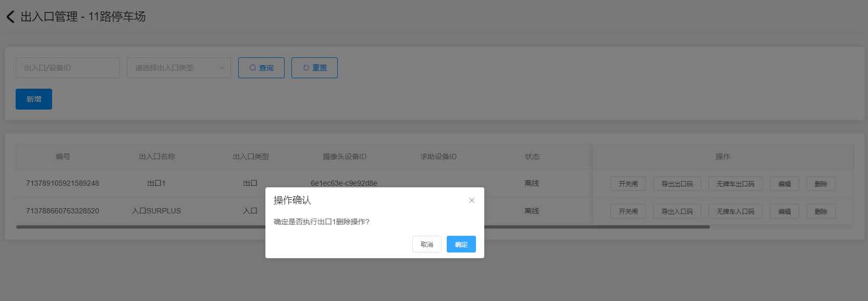Click the 重置 reset button
The image size is (868, 301).
(x=314, y=68)
